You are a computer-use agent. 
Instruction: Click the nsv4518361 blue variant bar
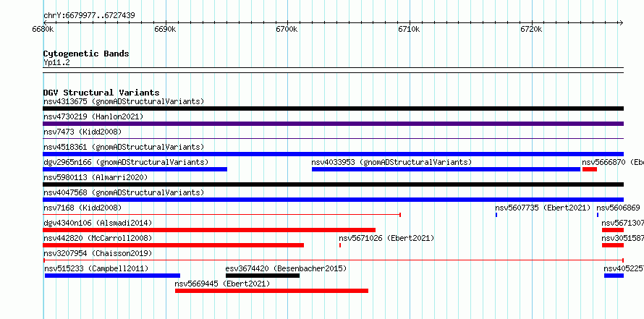(333, 154)
